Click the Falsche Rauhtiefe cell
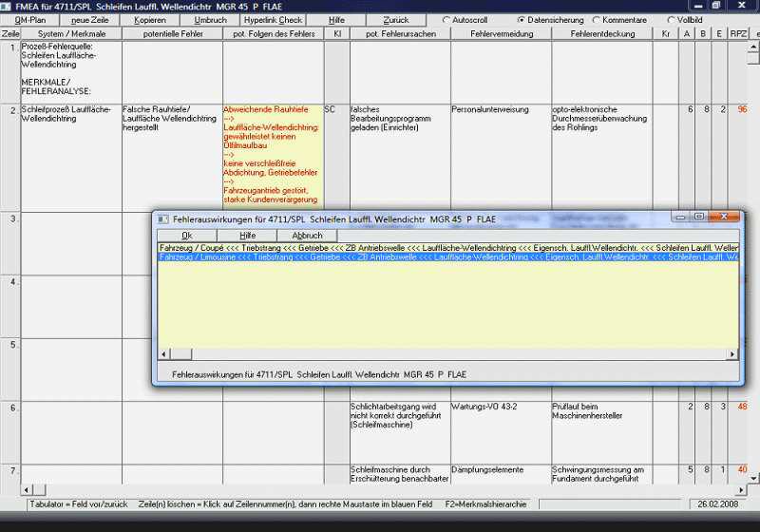The image size is (760, 532). 172,158
